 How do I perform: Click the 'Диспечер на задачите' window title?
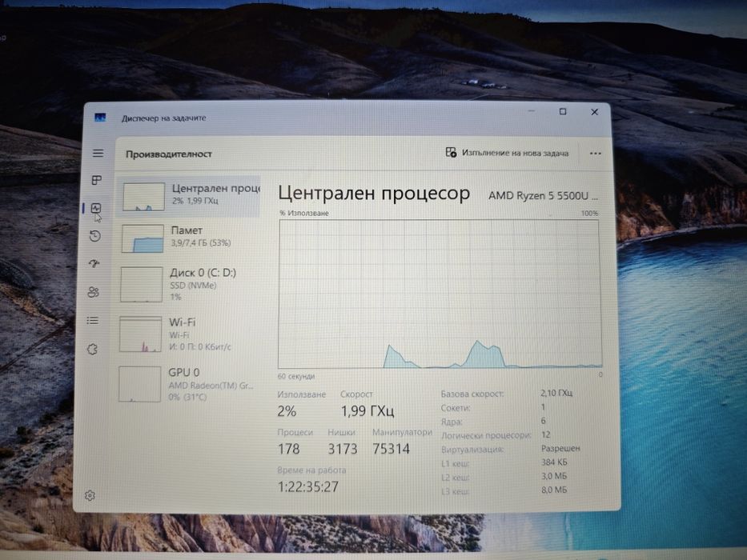(x=164, y=118)
